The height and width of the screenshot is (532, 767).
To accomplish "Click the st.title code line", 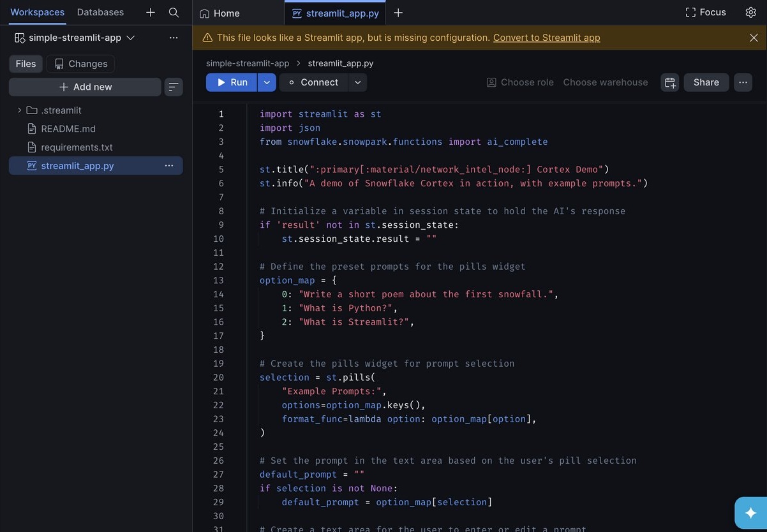I will (435, 170).
